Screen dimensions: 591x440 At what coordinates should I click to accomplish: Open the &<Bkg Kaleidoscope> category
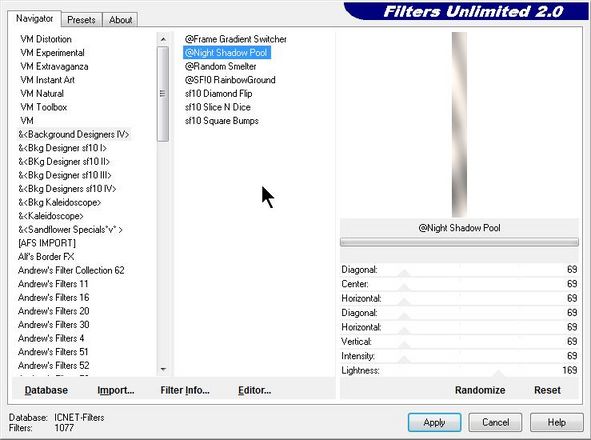(60, 202)
